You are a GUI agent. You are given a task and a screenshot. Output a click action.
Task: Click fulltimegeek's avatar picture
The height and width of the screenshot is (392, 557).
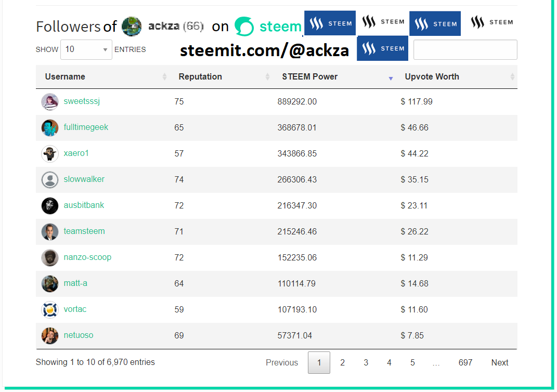click(x=50, y=127)
